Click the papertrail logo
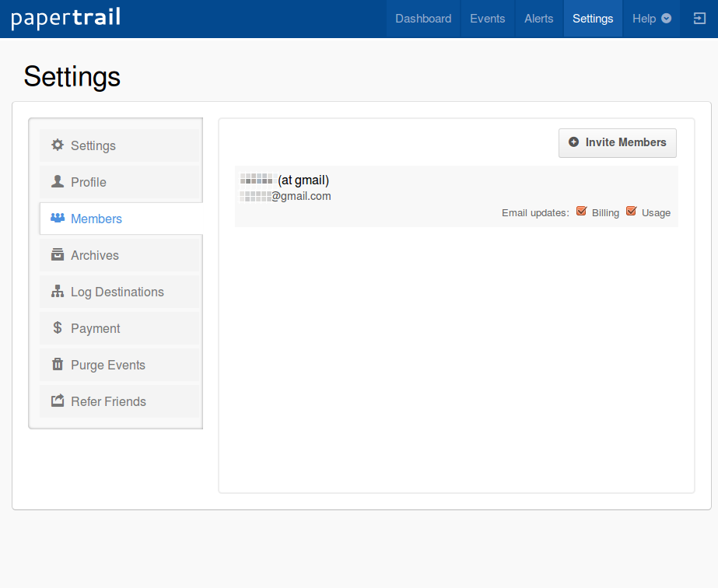718x588 pixels. pyautogui.click(x=66, y=19)
